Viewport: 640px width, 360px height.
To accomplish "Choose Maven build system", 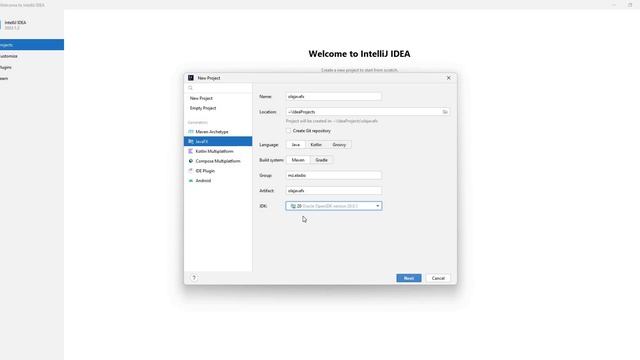I will [298, 160].
